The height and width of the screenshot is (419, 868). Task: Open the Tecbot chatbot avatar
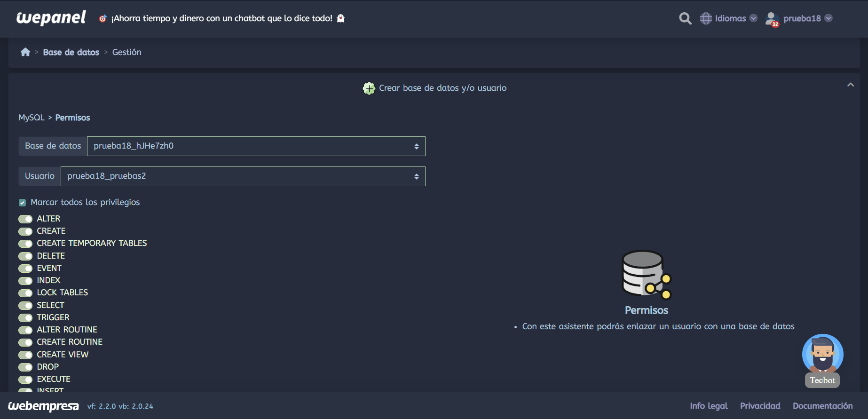[822, 355]
